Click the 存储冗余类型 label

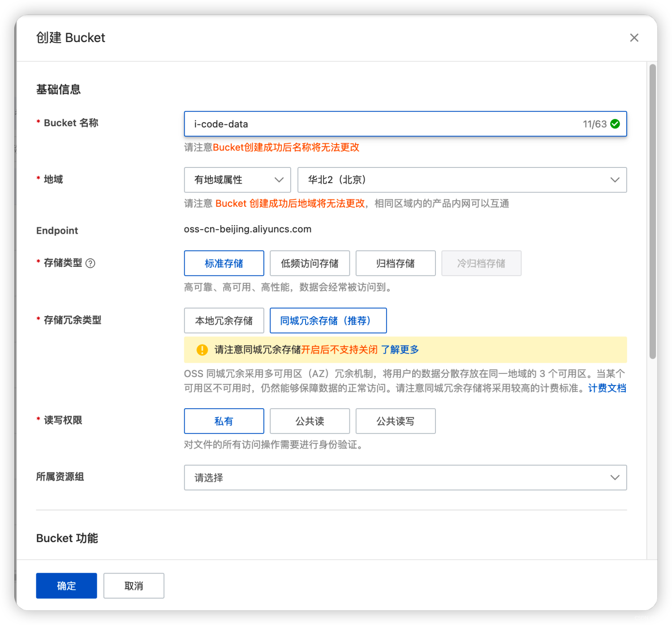coord(73,320)
